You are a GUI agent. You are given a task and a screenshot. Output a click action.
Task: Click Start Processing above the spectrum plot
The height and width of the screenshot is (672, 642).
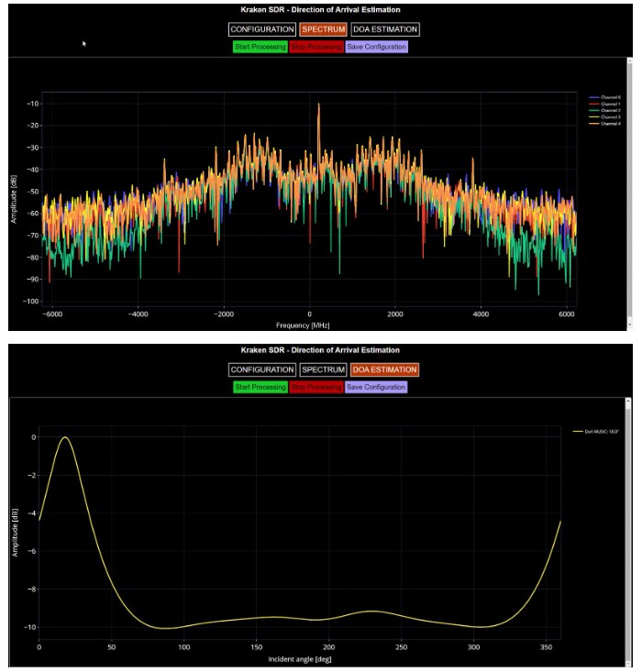[x=260, y=47]
